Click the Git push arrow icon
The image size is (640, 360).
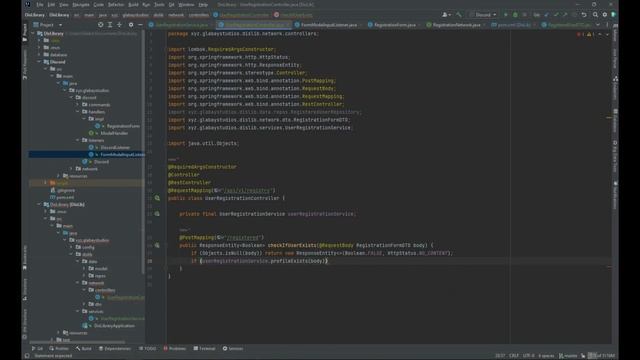click(x=565, y=15)
